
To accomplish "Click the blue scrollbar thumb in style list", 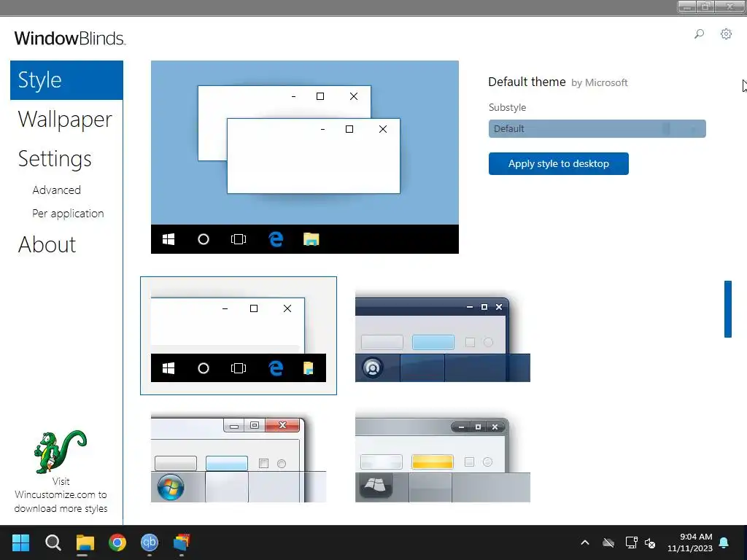I will click(x=727, y=309).
